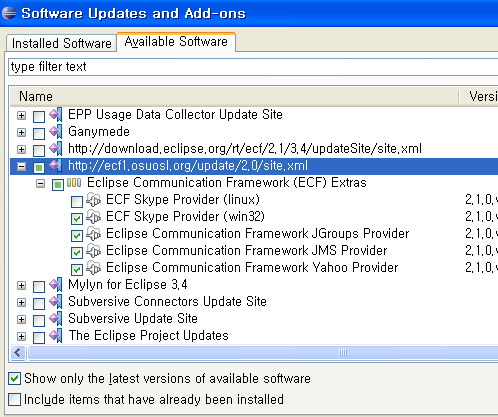This screenshot has height=417, width=498.
Task: Check the Subversive Connectors Update Site checkbox
Action: [39, 304]
